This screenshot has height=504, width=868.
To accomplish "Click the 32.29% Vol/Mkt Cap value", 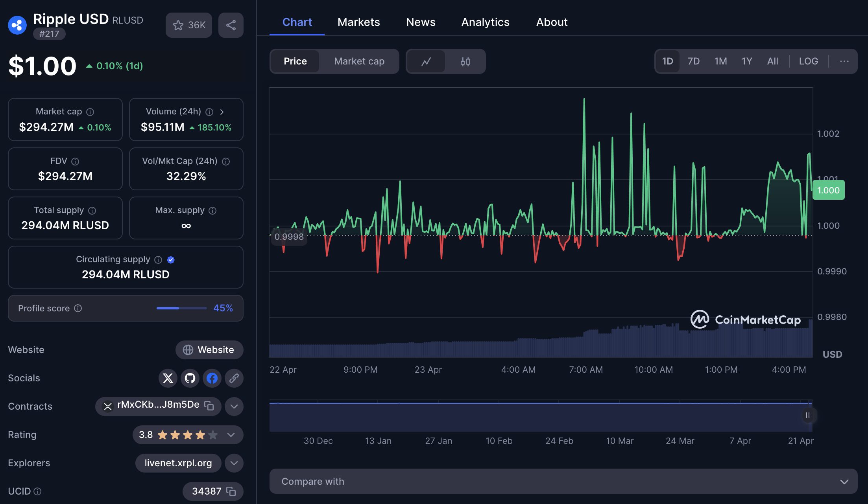I will tap(186, 176).
